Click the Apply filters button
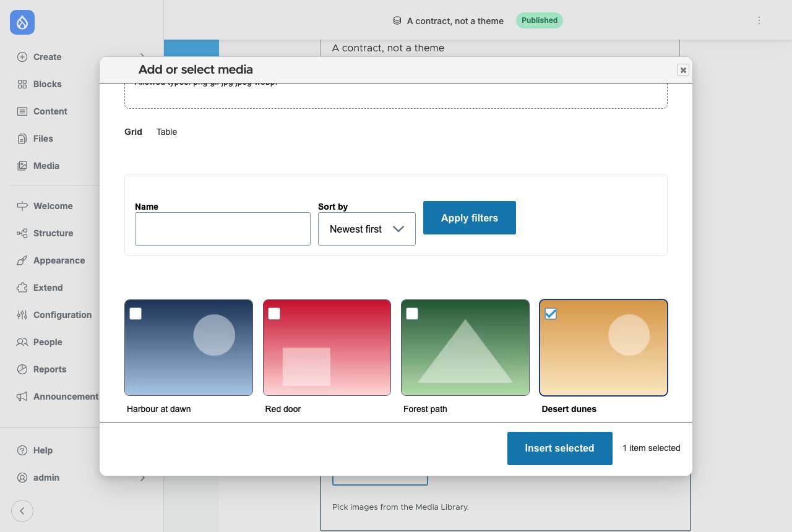Image resolution: width=792 pixels, height=532 pixels. [470, 218]
